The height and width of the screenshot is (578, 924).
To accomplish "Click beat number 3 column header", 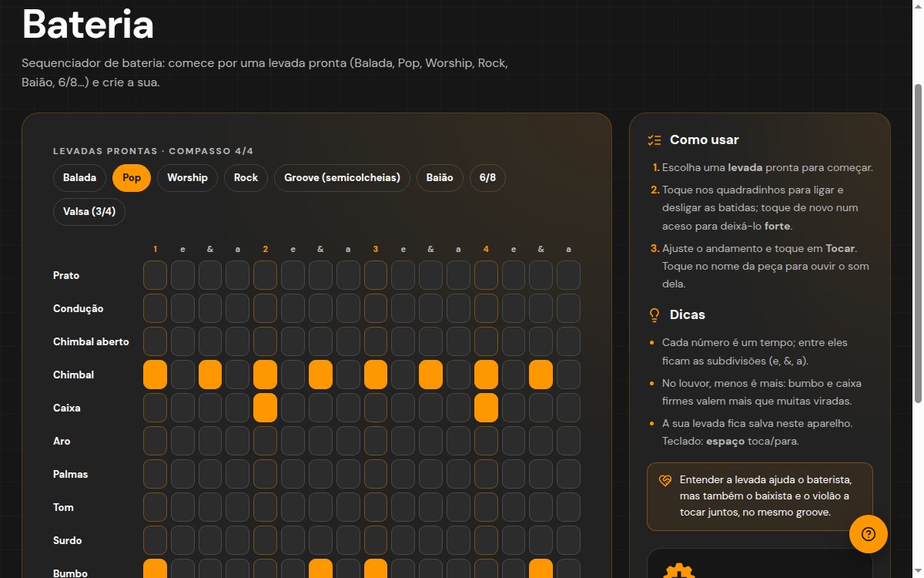I will (376, 249).
